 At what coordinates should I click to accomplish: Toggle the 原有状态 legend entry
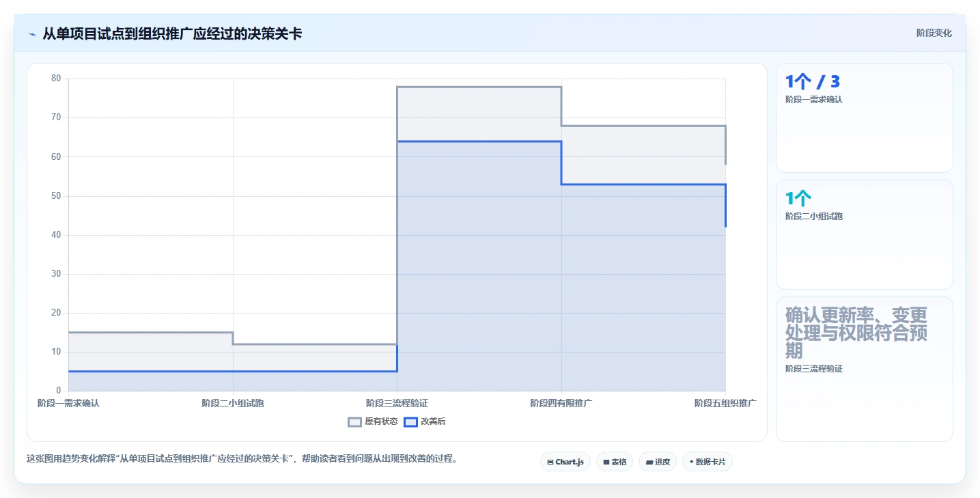[x=373, y=421]
